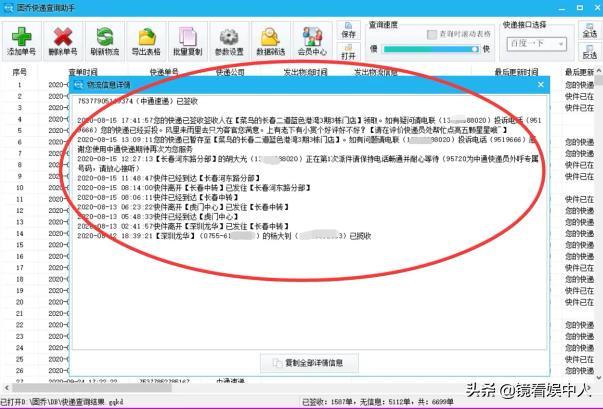603x409 pixels.
Task: Click 2020-08-15 11:48:47 logistics entry
Action: pyautogui.click(x=168, y=178)
